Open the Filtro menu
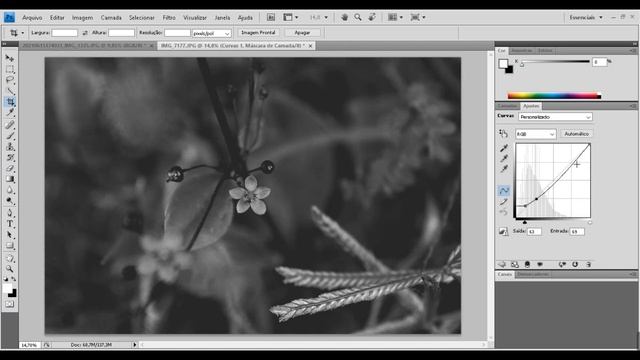Screen dimensions: 640x360 click(169, 18)
